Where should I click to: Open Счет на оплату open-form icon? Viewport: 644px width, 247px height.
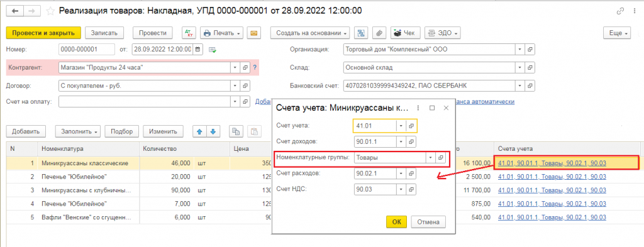[245, 101]
